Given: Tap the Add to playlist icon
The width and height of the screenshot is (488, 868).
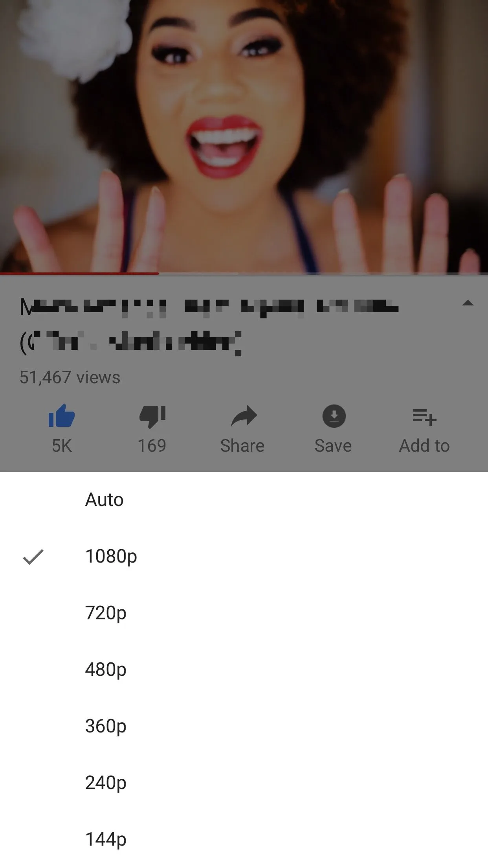Looking at the screenshot, I should click(424, 417).
